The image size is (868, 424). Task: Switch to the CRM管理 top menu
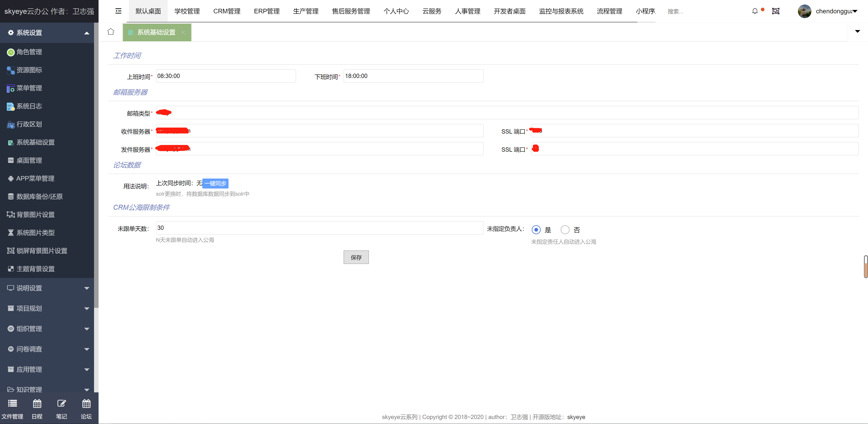tap(227, 11)
